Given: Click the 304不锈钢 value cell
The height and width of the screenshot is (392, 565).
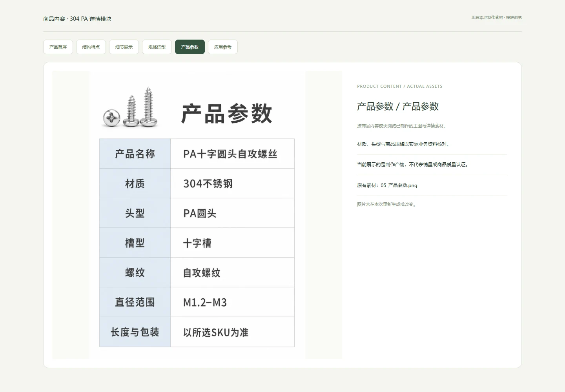Looking at the screenshot, I should pyautogui.click(x=232, y=183).
